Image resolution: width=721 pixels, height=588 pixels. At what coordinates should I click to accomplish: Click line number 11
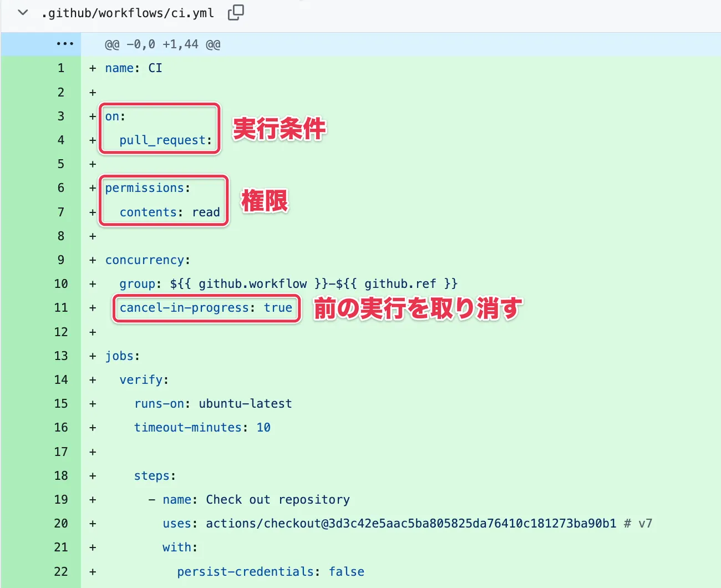(x=61, y=307)
